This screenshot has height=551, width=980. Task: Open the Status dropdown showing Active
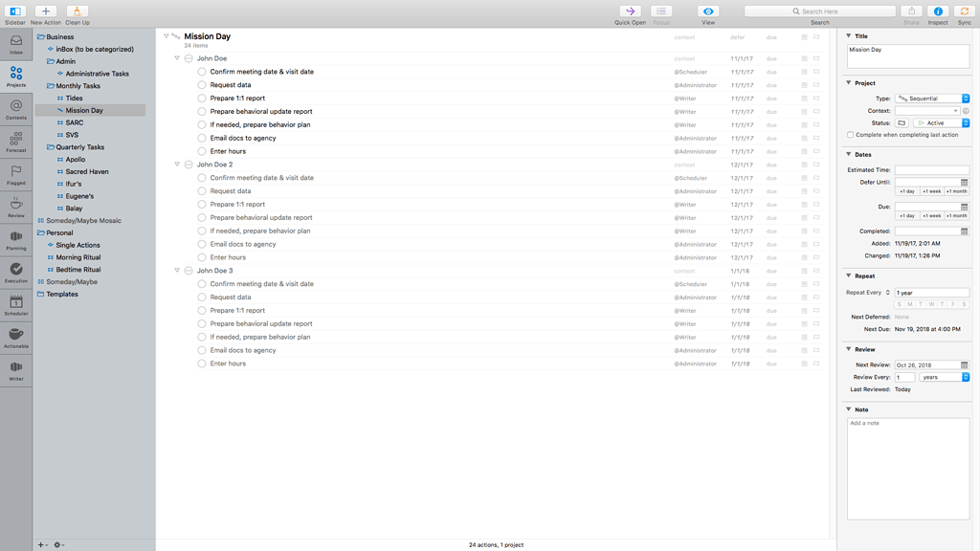coord(942,123)
